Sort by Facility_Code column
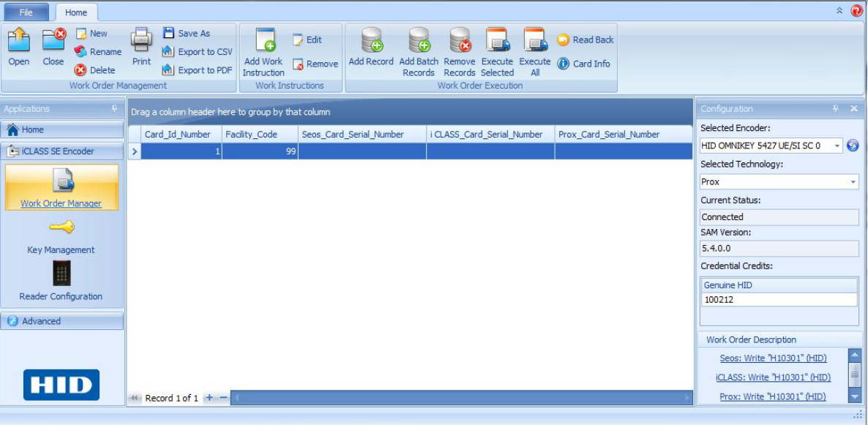Image resolution: width=868 pixels, height=425 pixels. pyautogui.click(x=260, y=135)
